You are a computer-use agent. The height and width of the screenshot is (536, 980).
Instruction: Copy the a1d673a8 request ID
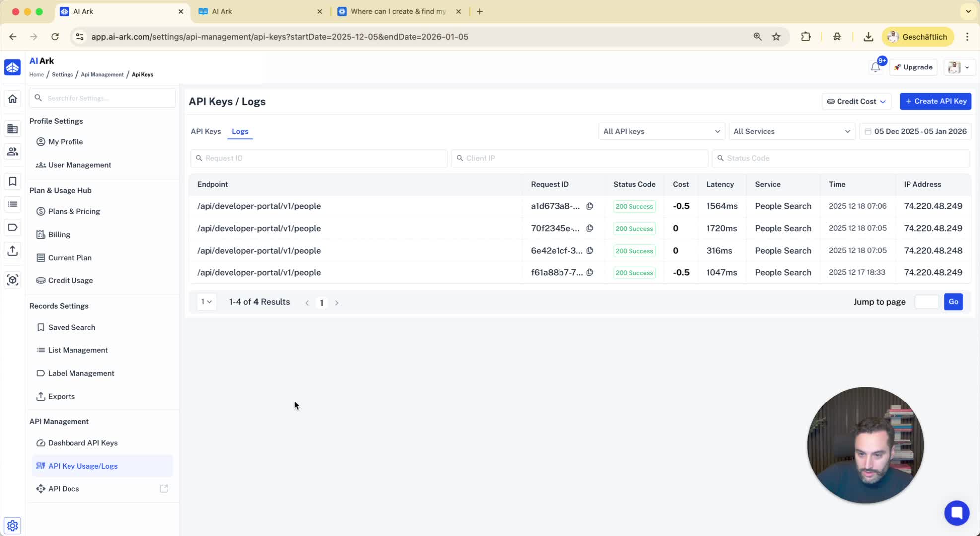point(590,206)
